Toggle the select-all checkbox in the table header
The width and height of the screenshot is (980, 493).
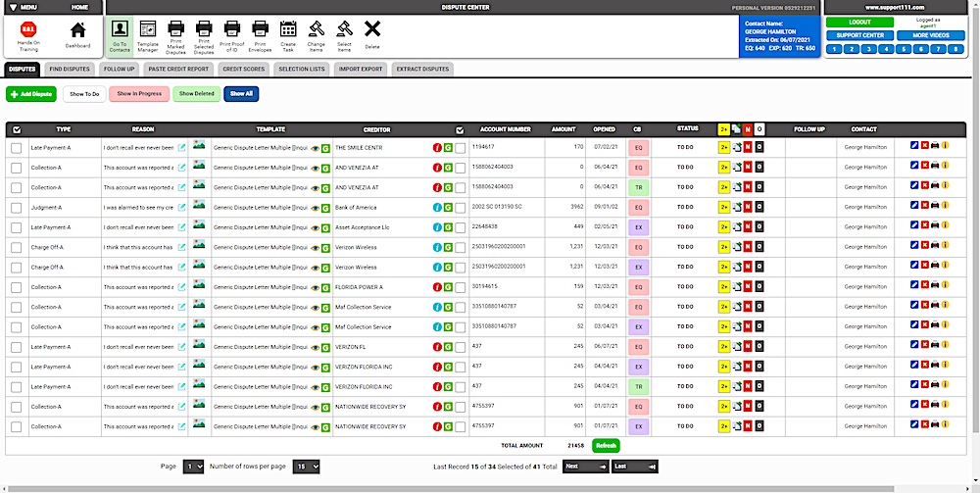coord(17,129)
